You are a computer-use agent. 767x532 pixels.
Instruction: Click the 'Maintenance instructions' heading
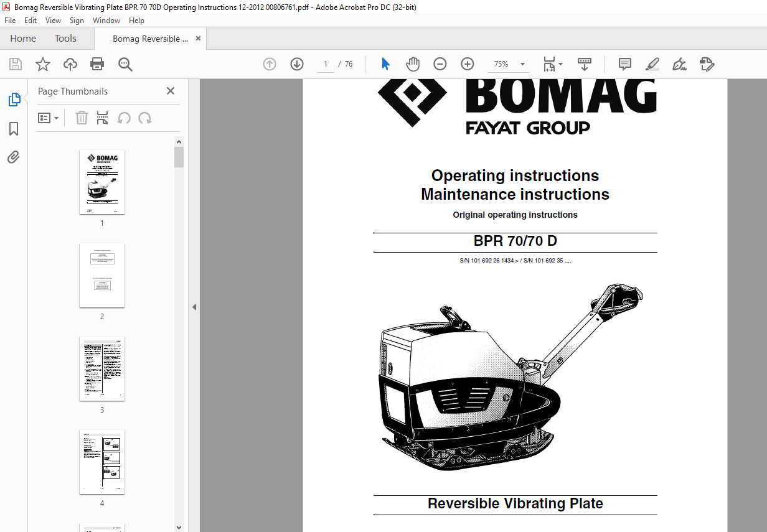(x=515, y=194)
